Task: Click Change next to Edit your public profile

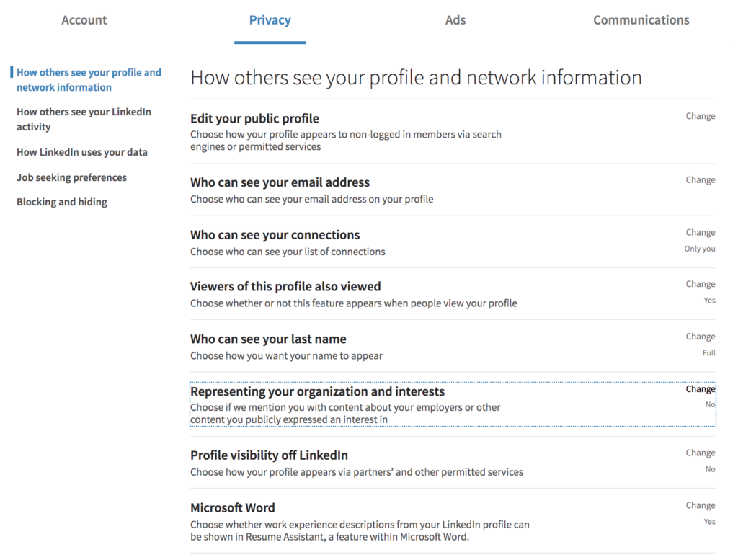Action: point(700,116)
